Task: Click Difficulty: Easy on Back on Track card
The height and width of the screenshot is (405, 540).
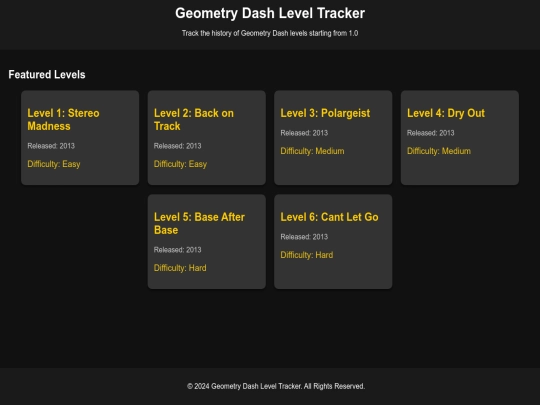Action: click(180, 164)
